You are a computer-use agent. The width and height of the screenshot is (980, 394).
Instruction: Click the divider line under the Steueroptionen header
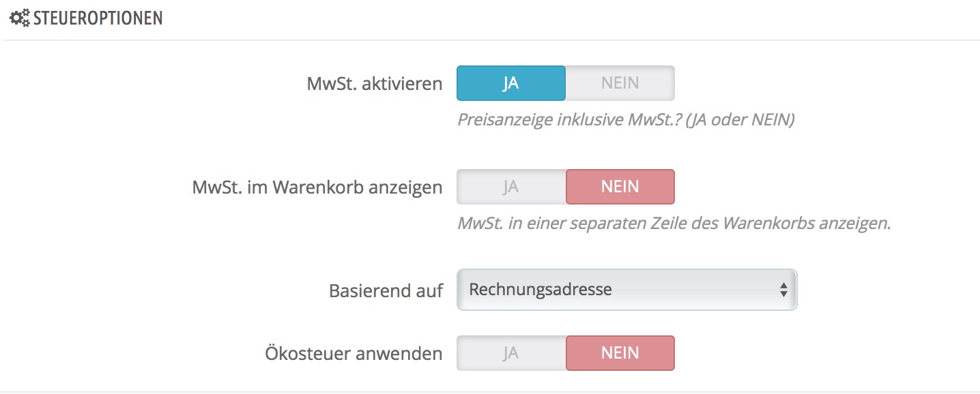[x=490, y=40]
